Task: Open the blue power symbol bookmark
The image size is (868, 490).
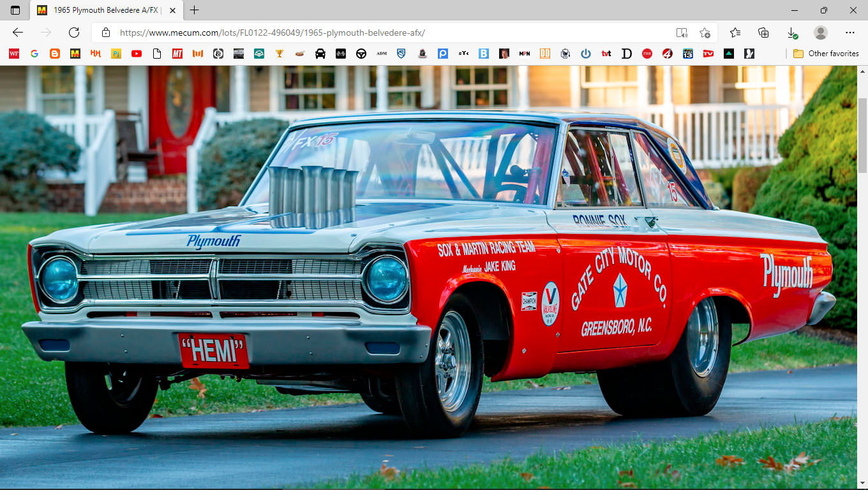Action: (x=586, y=54)
